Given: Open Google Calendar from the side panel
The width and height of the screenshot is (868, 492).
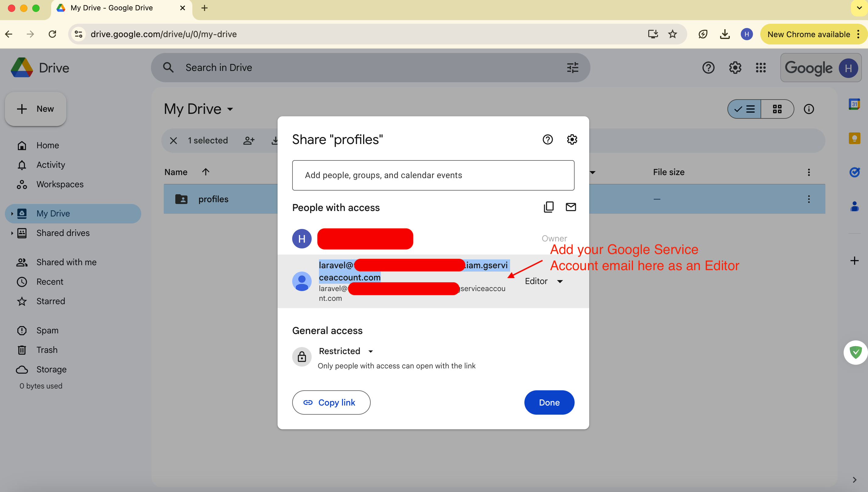Looking at the screenshot, I should [x=854, y=104].
